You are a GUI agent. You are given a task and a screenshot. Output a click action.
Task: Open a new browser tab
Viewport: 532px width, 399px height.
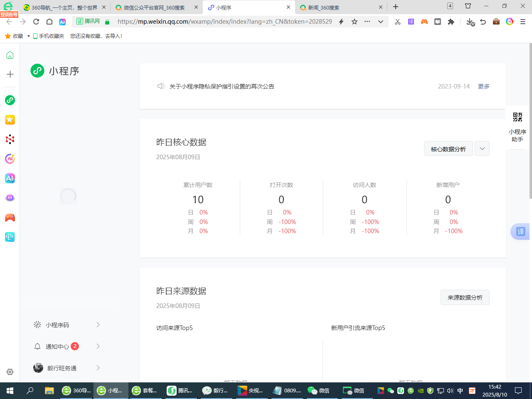tap(396, 7)
